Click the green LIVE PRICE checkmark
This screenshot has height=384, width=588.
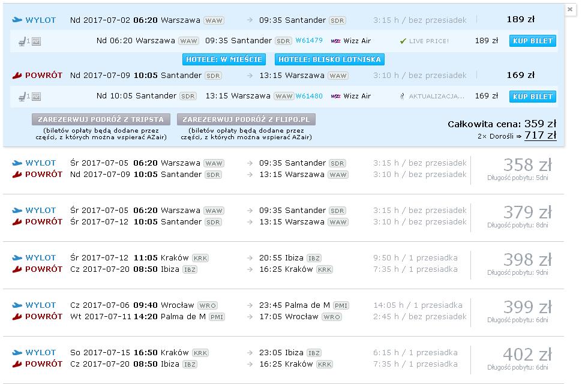tap(403, 41)
